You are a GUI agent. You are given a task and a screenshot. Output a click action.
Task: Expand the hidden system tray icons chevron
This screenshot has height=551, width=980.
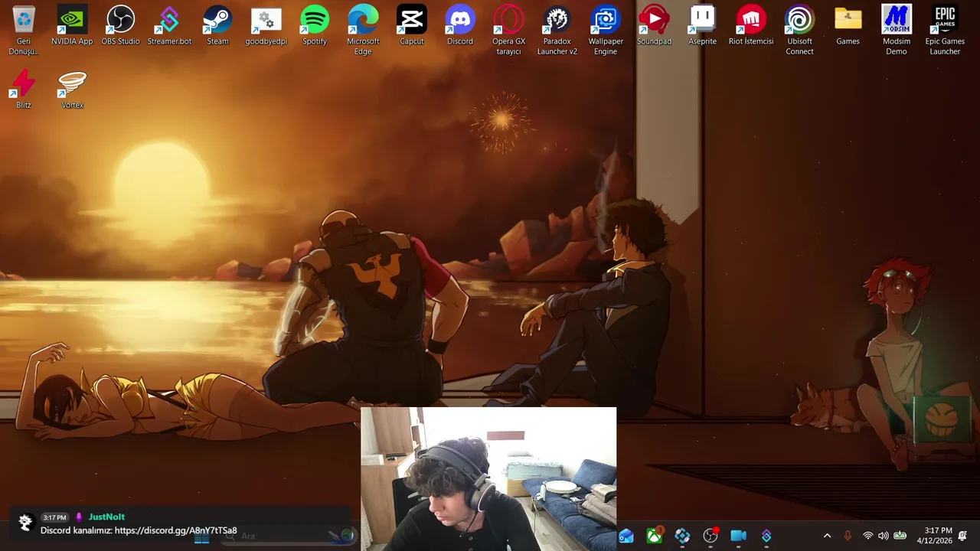[x=827, y=536]
